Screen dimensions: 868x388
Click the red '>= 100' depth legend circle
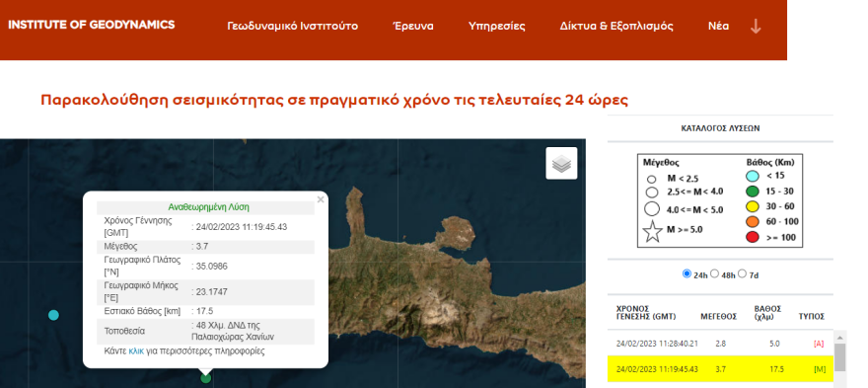753,238
